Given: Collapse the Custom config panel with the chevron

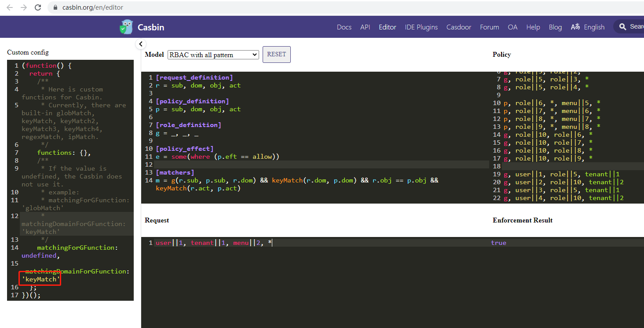Looking at the screenshot, I should coord(140,44).
